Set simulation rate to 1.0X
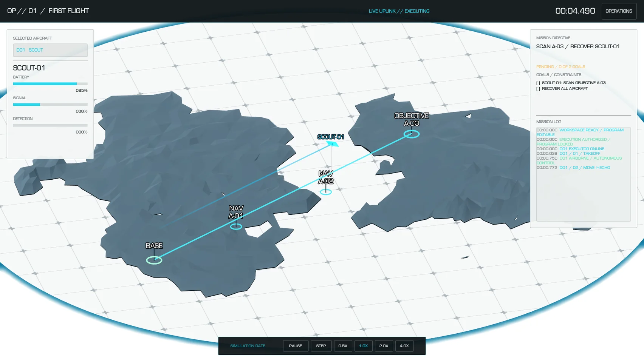This screenshot has width=644, height=362. [363, 346]
